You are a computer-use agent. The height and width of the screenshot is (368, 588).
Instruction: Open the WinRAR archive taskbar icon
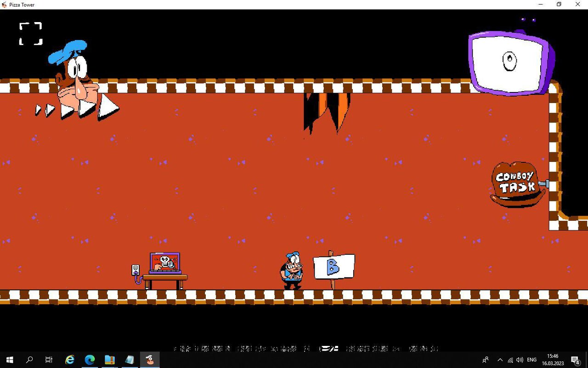[110, 360]
